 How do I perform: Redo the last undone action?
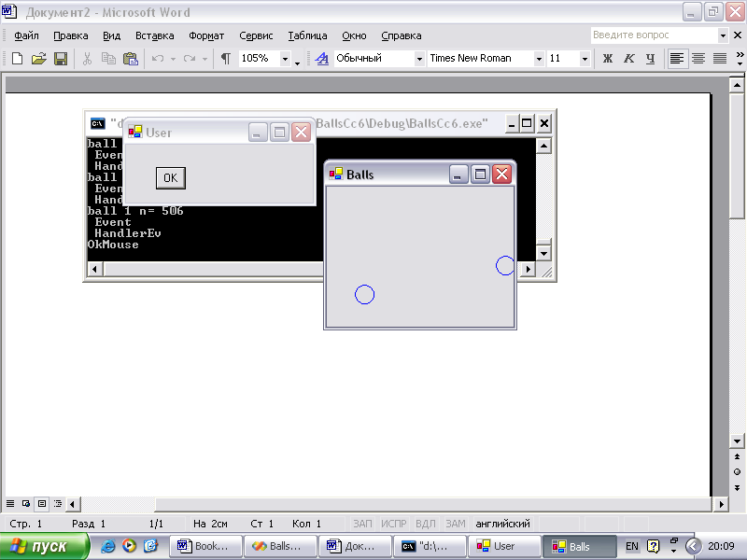(190, 59)
